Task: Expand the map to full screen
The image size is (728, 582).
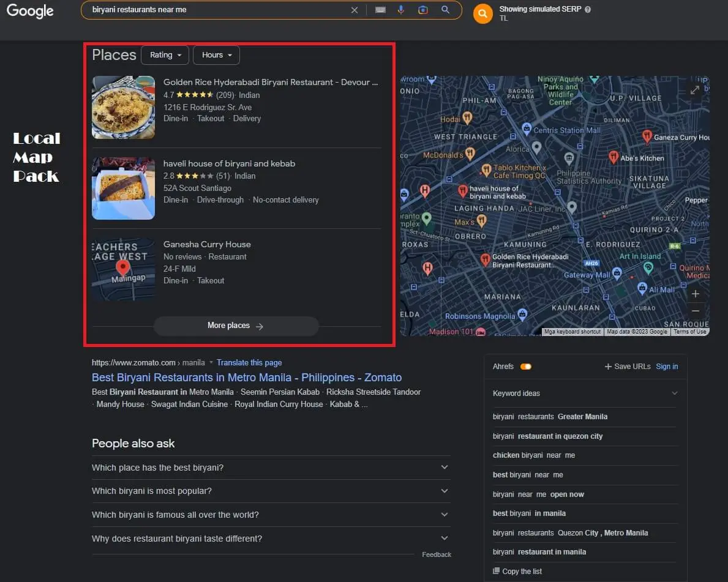Action: coord(694,90)
